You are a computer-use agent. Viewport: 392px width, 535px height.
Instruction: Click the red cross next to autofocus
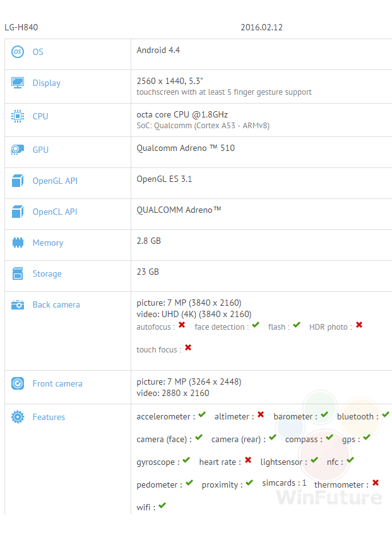[x=182, y=325]
